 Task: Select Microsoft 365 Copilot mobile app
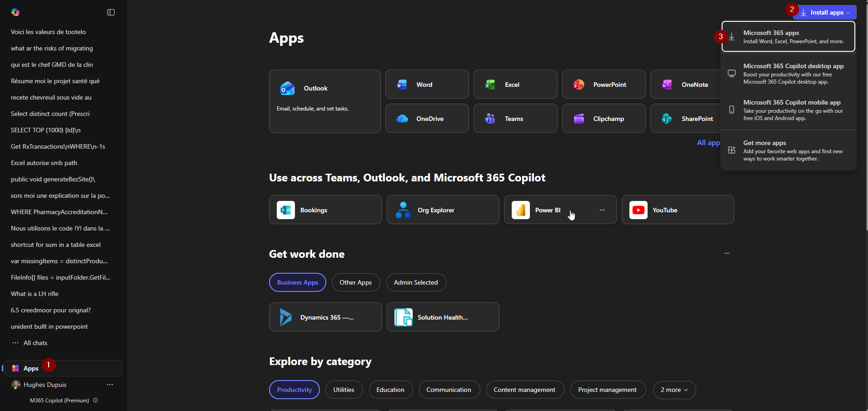pos(788,110)
